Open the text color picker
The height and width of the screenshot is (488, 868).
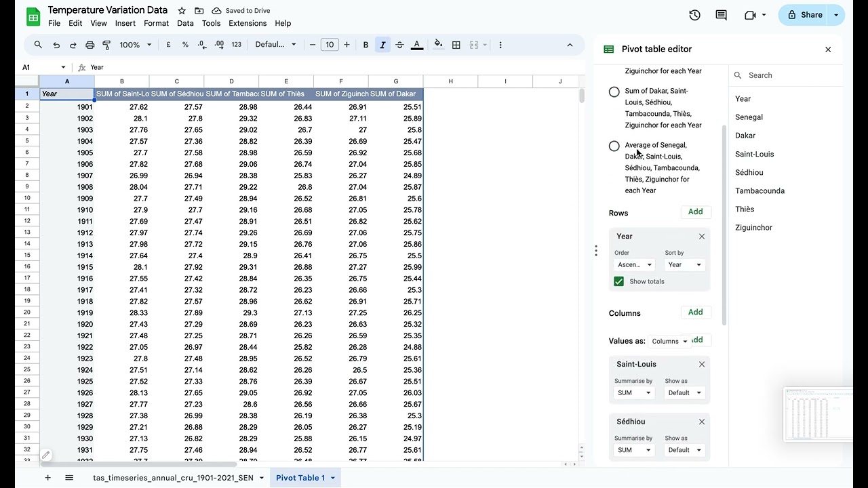pos(417,45)
